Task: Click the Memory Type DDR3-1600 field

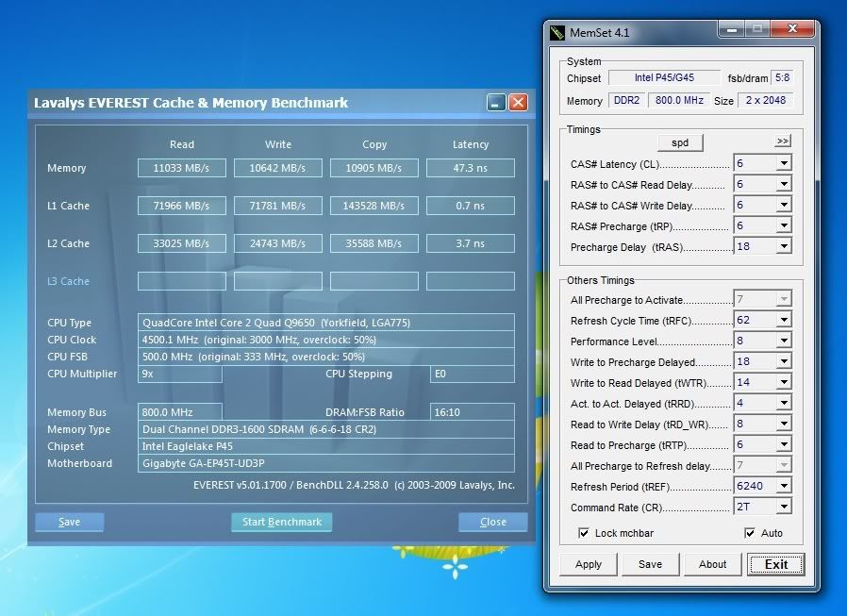Action: pos(326,429)
